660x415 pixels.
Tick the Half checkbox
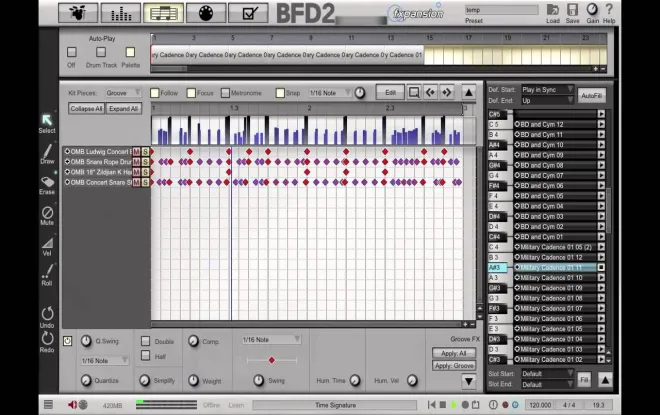pos(145,356)
